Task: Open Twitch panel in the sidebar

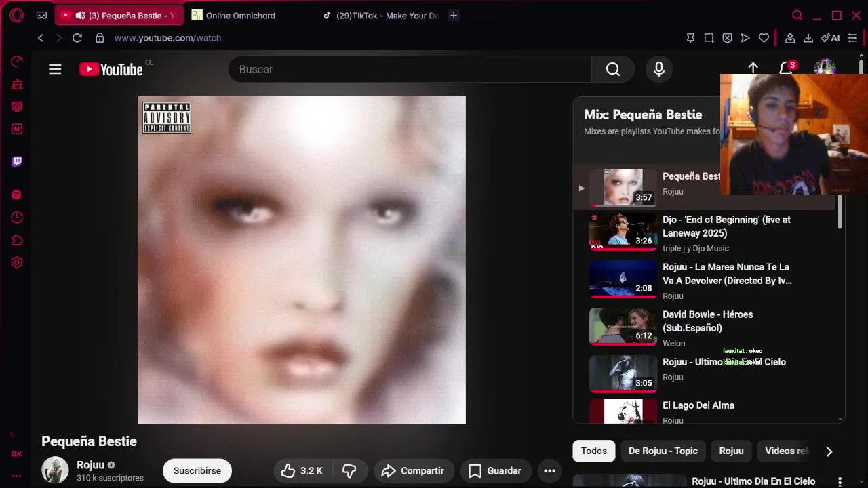Action: click(x=17, y=161)
